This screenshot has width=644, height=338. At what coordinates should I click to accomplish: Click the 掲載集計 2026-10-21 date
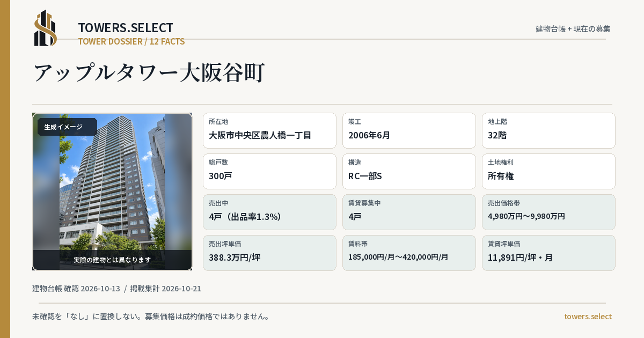(x=166, y=289)
